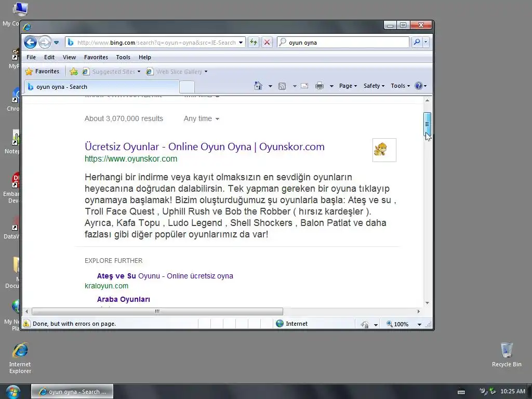Viewport: 532px width, 399px height.
Task: Click the vertical scrollbar up arrow
Action: pos(427,100)
